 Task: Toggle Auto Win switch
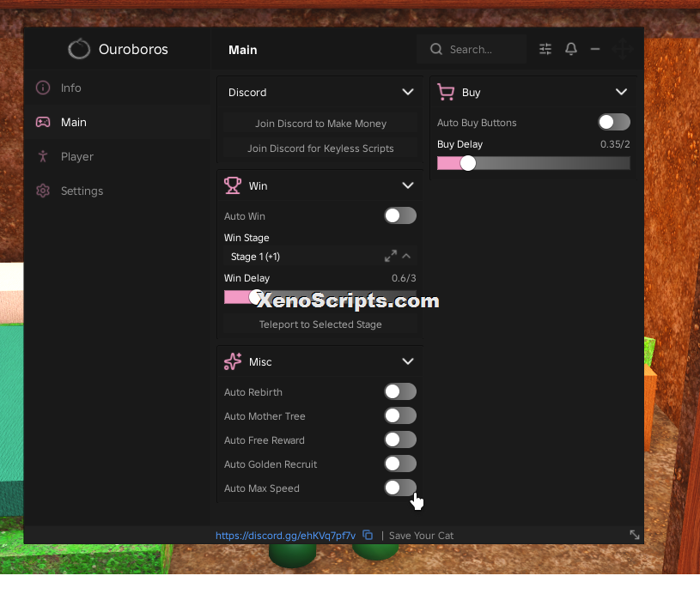400,215
